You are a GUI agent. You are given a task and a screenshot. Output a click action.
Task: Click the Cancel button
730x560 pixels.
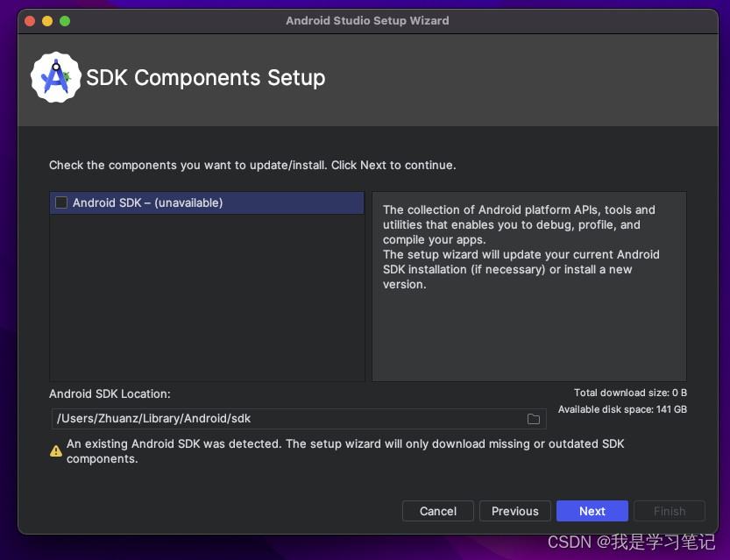tap(437, 511)
